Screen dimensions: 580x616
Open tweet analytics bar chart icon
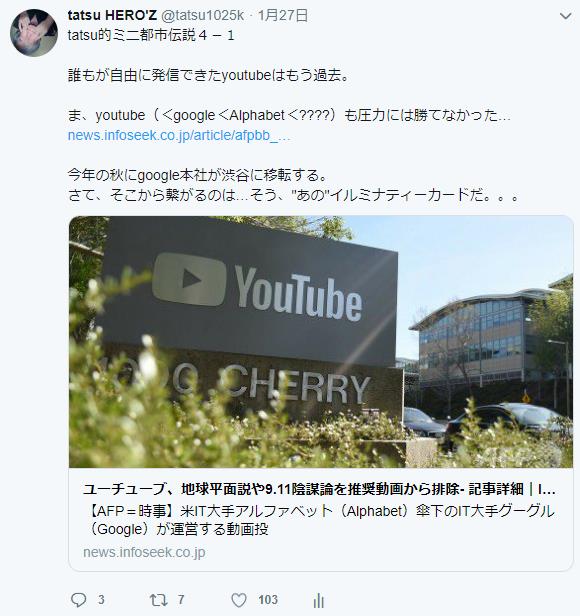[x=319, y=600]
